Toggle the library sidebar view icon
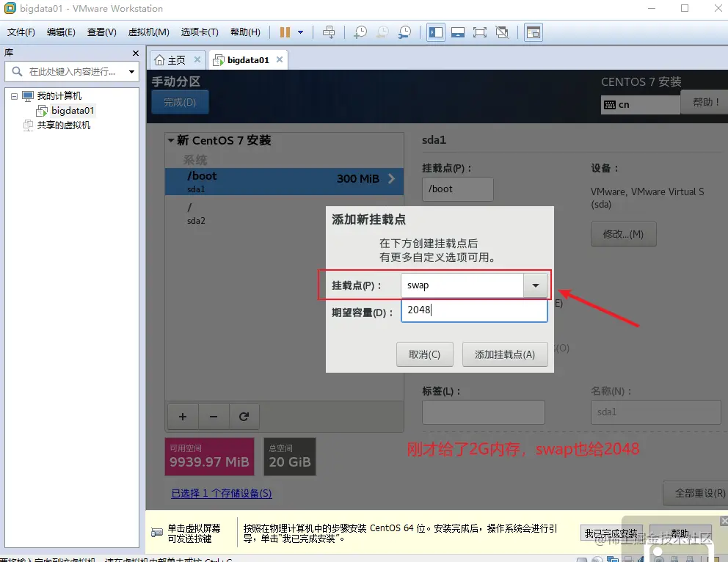This screenshot has width=728, height=562. [x=435, y=32]
